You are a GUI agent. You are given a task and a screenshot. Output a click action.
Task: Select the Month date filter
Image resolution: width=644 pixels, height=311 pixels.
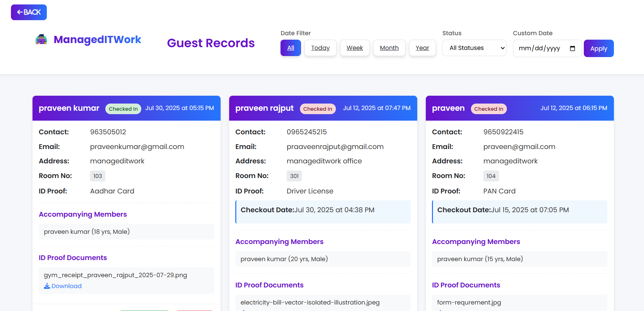click(x=389, y=48)
